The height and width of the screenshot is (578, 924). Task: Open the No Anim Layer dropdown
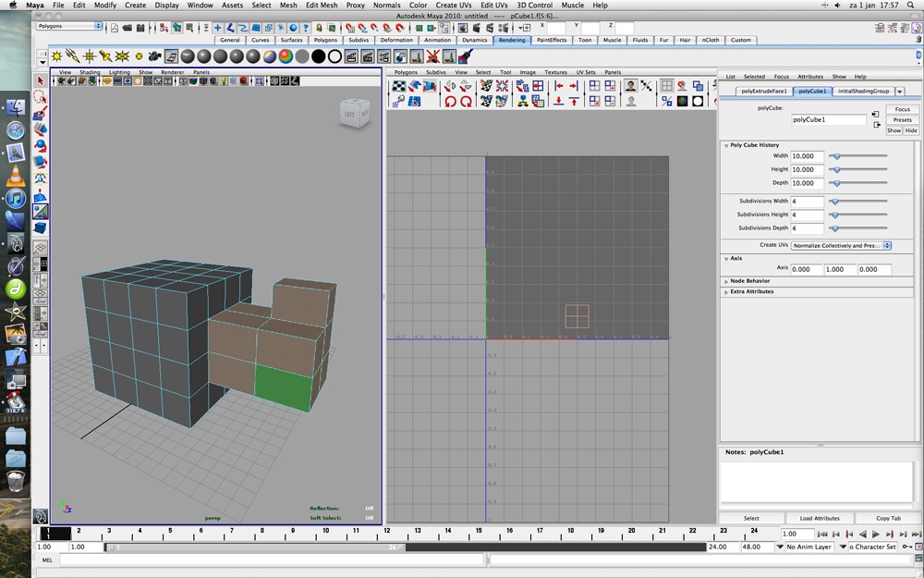pos(780,547)
